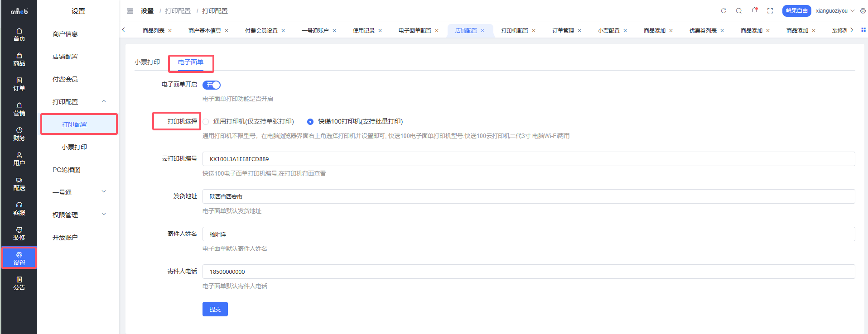The image size is (868, 334).
Task: Click the 提交 submit button
Action: click(215, 309)
